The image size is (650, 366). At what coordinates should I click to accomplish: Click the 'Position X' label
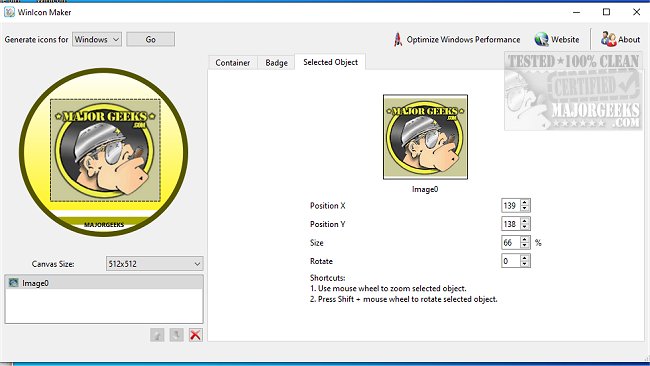[327, 206]
